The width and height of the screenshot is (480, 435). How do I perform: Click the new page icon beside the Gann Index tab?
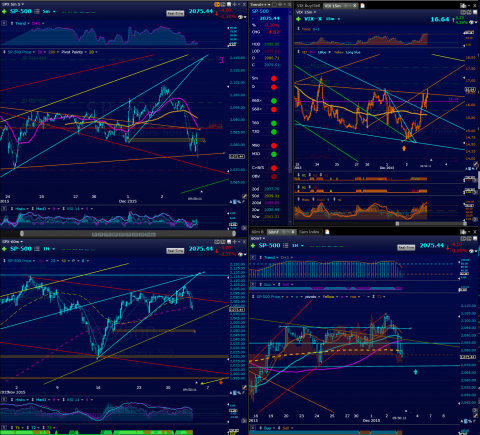(327, 232)
